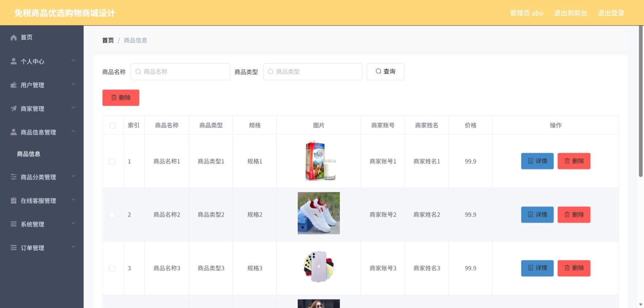644x308 pixels.
Task: Check the checkbox for row 商品名称1
Action: [x=112, y=161]
